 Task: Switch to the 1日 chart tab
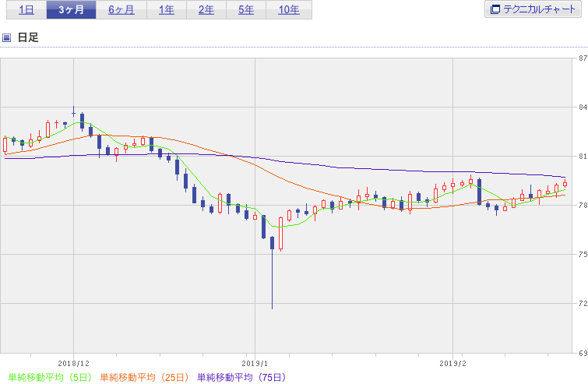[26, 10]
